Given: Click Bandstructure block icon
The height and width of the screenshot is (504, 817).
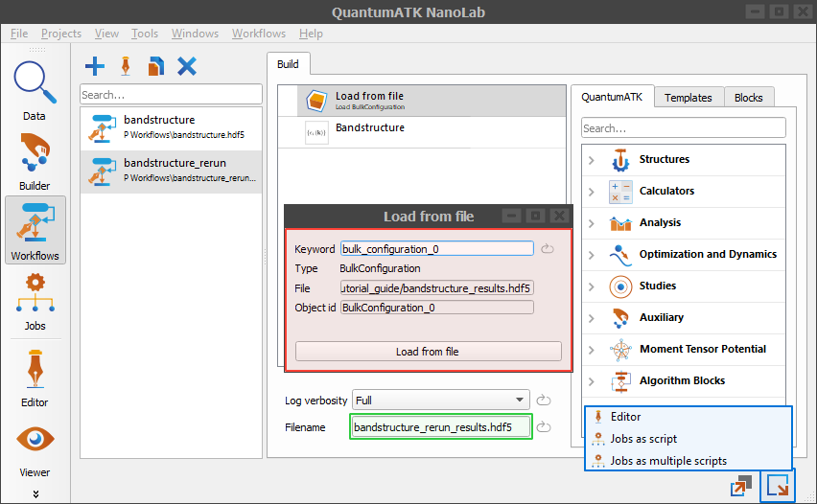Looking at the screenshot, I should (x=316, y=132).
